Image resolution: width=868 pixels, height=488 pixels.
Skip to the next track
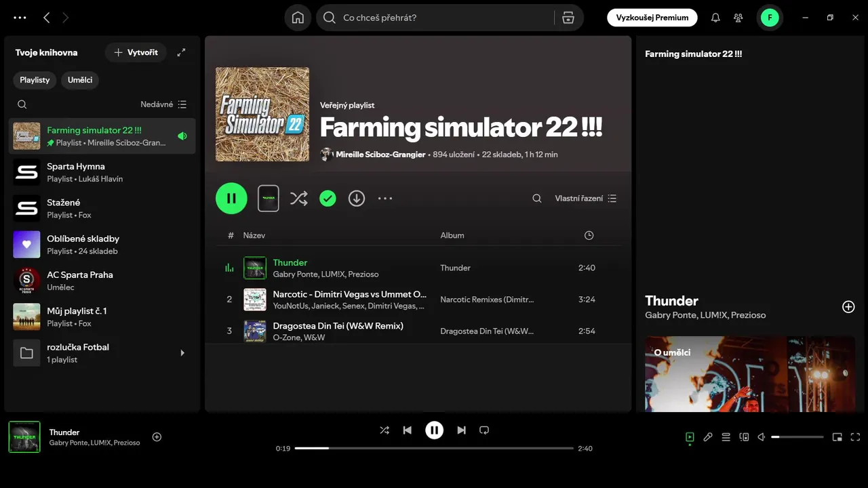461,430
